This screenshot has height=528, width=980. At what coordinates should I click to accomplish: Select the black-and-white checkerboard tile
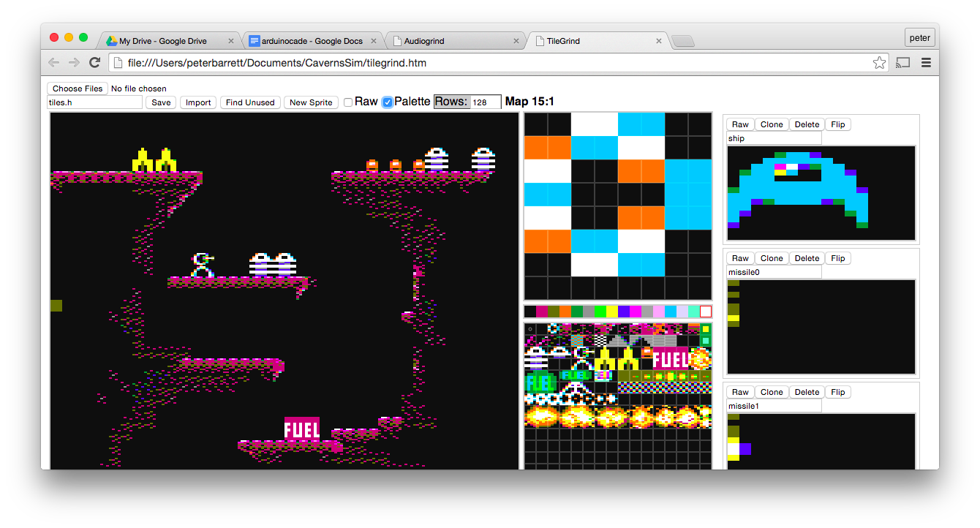point(600,341)
